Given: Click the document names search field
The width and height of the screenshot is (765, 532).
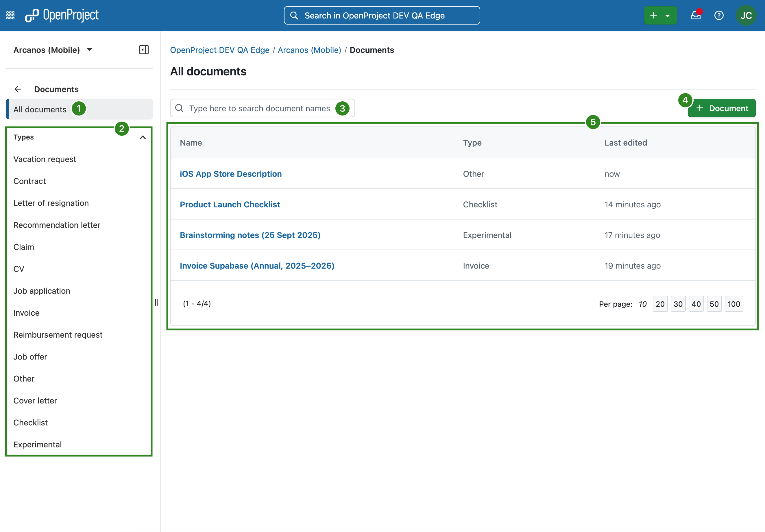Looking at the screenshot, I should coord(259,108).
